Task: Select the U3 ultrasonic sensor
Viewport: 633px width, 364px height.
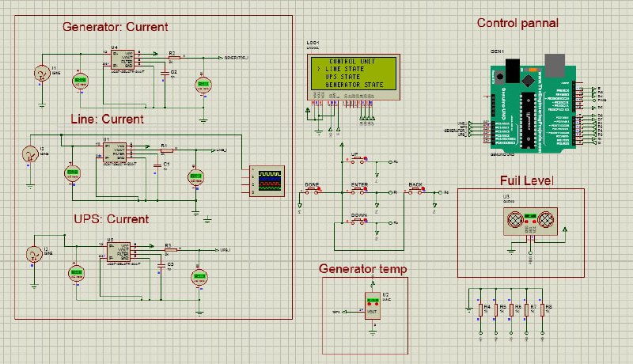Action: 530,221
